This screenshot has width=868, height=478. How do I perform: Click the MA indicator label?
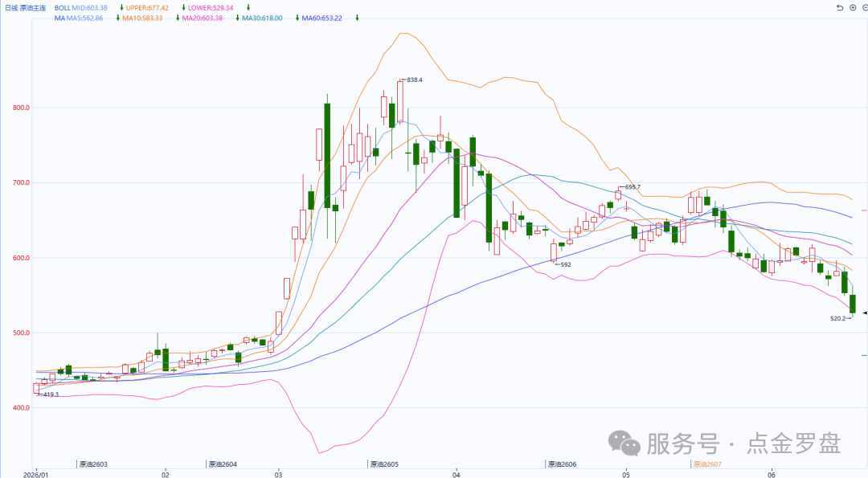pos(59,18)
